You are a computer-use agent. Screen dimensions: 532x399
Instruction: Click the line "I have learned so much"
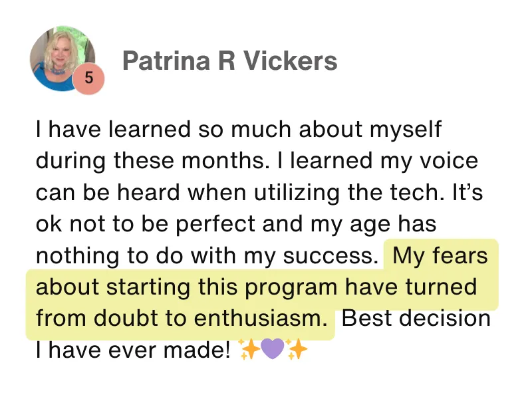[x=166, y=129]
